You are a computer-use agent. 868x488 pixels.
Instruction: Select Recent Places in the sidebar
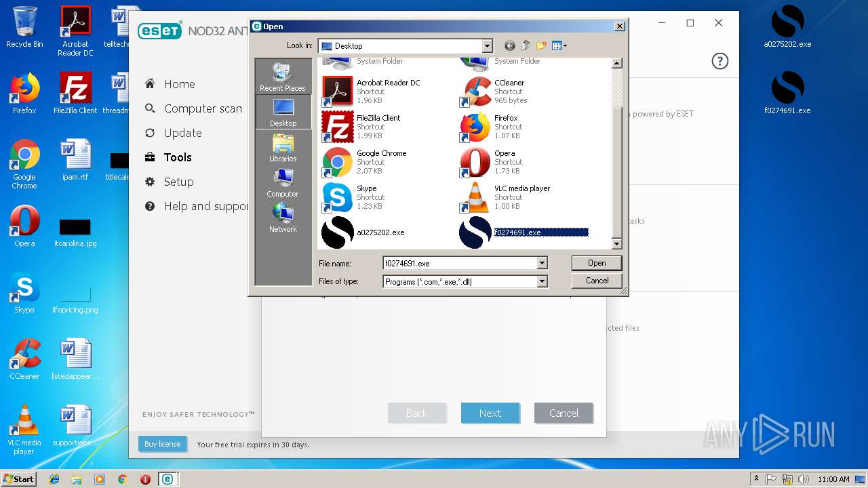(283, 77)
